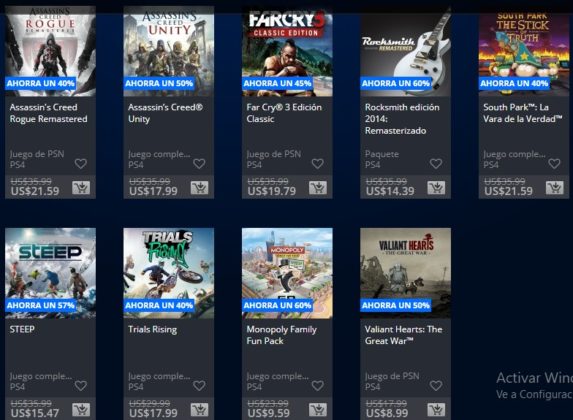Open the STEEP cover thumbnail
Viewport: 573px width, 420px height.
click(x=50, y=273)
